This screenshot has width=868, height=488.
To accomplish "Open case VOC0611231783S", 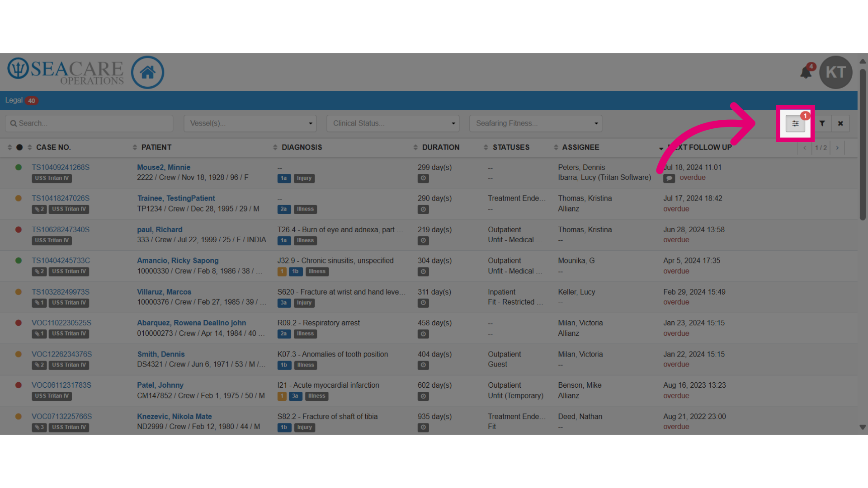I will [61, 385].
